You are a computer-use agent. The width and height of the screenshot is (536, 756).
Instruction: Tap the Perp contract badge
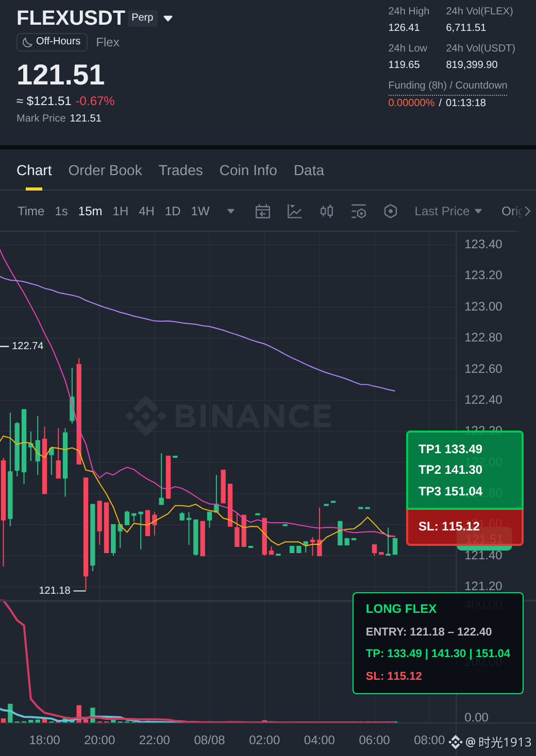142,18
